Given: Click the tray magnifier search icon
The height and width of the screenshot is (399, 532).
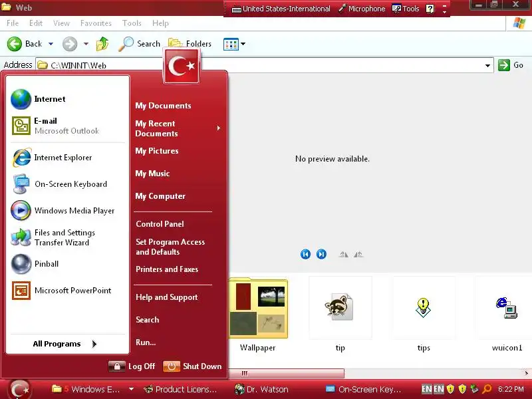Looking at the screenshot, I should coord(487,389).
